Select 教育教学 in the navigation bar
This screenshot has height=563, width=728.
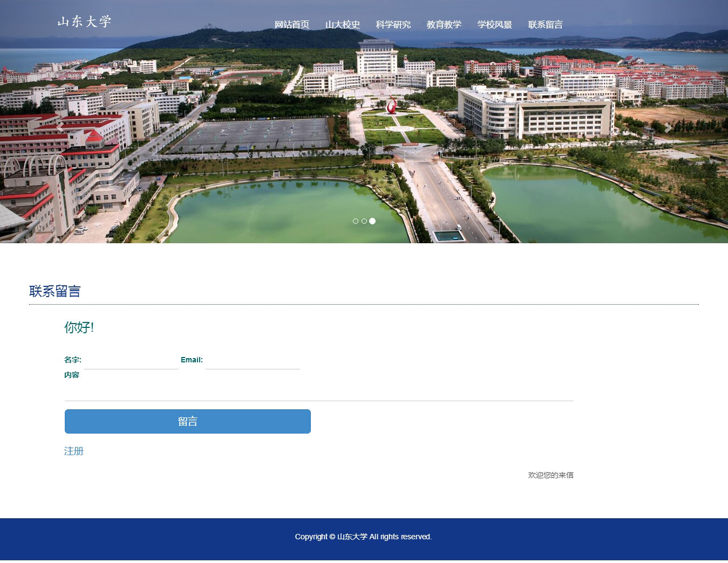[444, 24]
